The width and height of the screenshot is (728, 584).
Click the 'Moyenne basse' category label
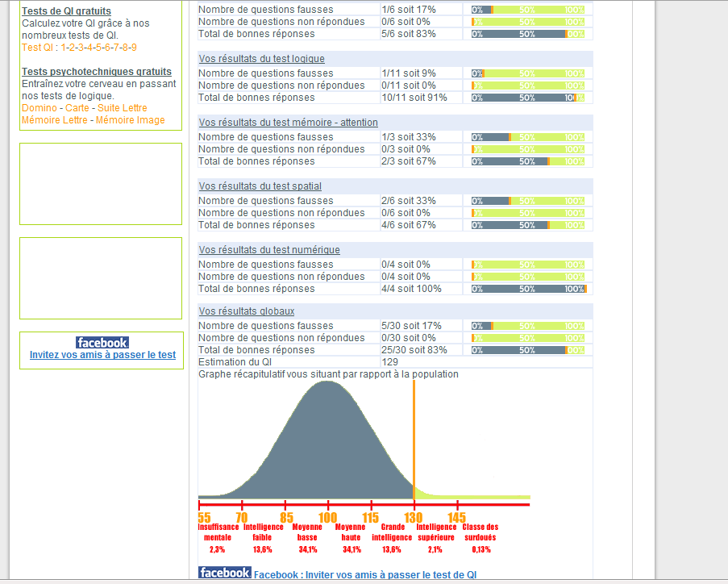[307, 532]
